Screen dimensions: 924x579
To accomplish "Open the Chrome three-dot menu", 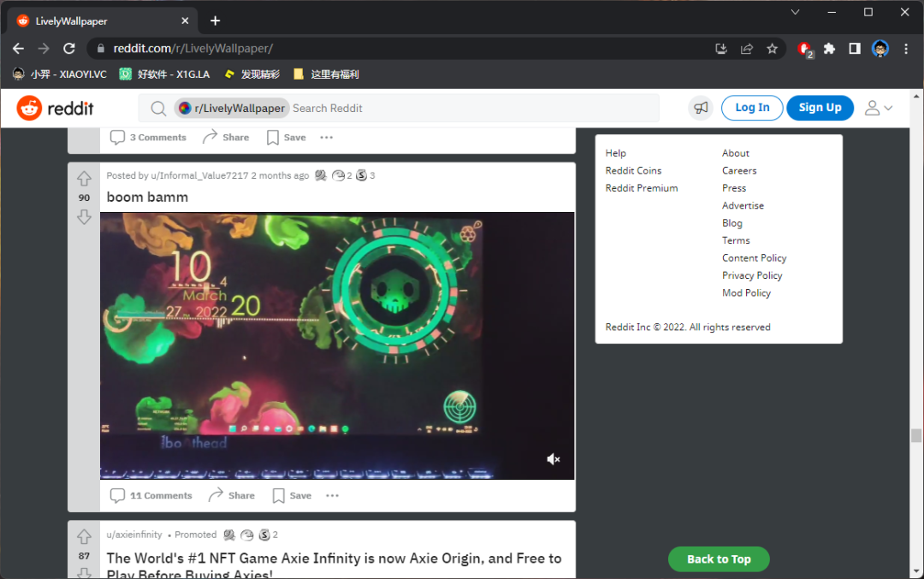I will [906, 49].
